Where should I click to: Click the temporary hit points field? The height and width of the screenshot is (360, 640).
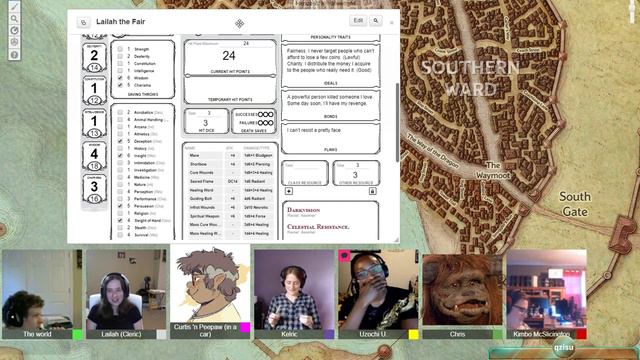230,87
